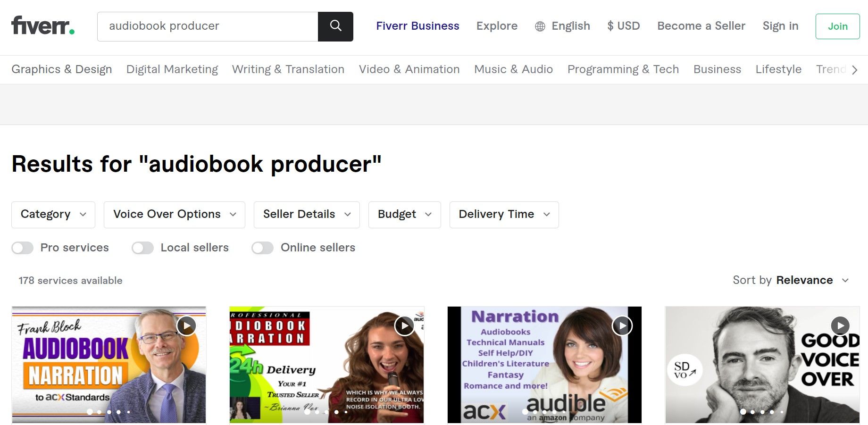Image resolution: width=868 pixels, height=425 pixels.
Task: Open Programming & Tech category
Action: coord(623,69)
